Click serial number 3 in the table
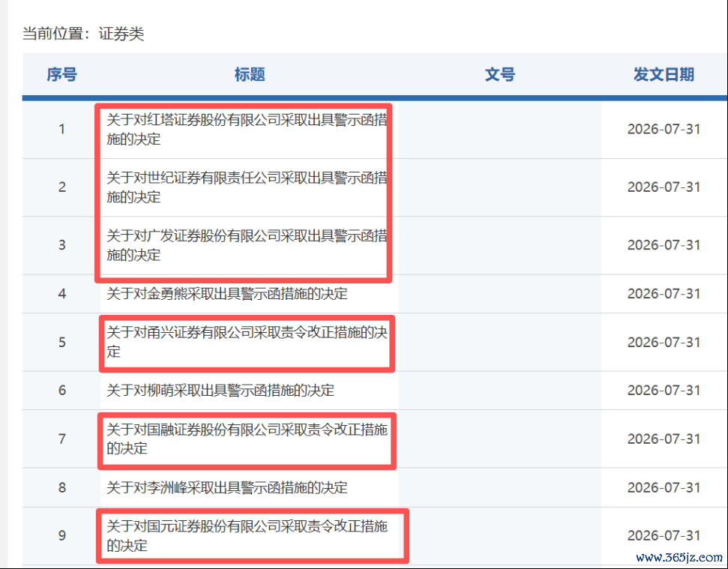This screenshot has height=569, width=728. coord(61,245)
